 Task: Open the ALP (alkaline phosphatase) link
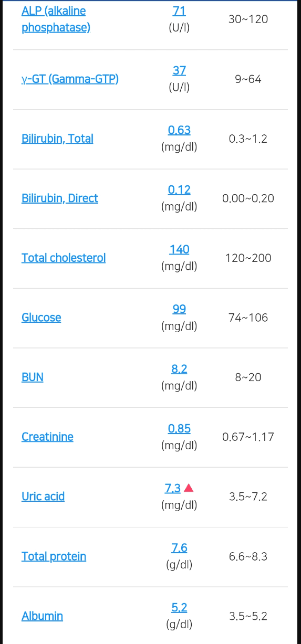[x=56, y=19]
